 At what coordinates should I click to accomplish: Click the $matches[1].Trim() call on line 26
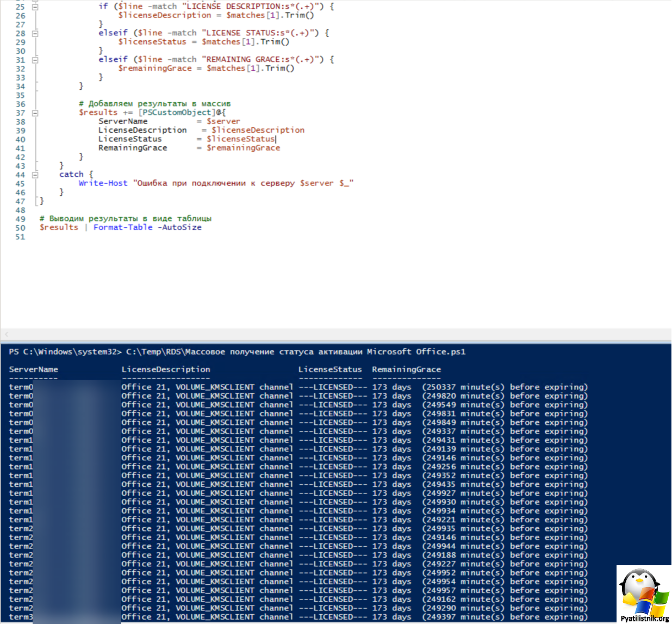click(270, 15)
